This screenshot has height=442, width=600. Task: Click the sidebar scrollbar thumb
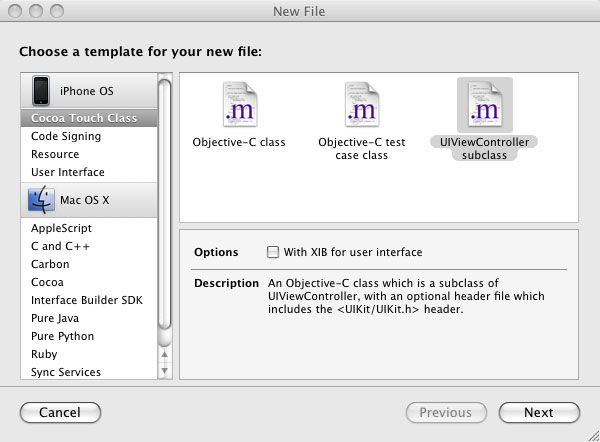pos(165,205)
